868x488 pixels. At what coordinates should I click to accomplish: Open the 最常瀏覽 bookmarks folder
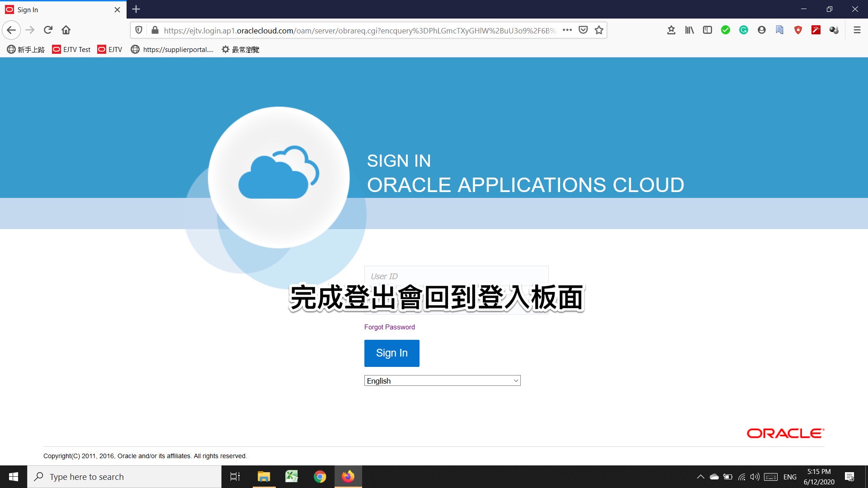coord(240,50)
